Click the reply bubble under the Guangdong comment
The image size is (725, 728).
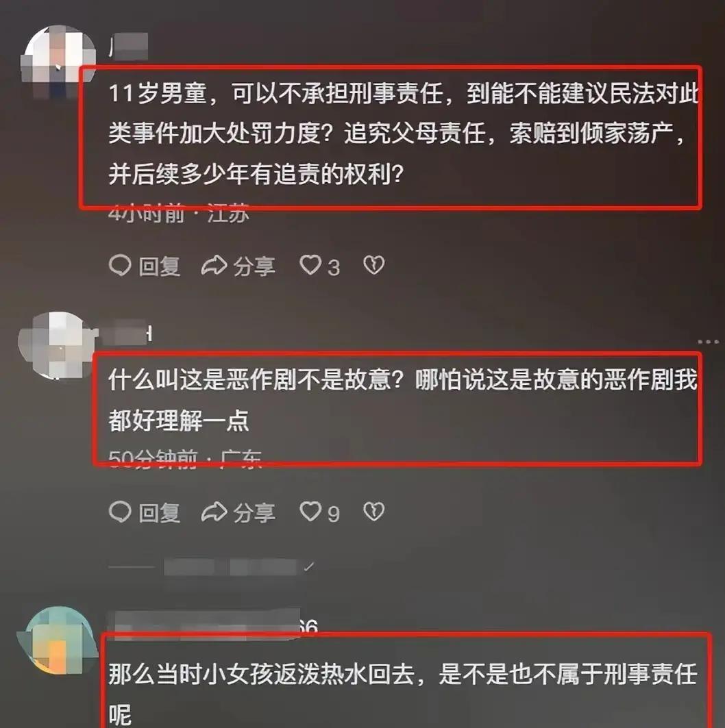(120, 512)
